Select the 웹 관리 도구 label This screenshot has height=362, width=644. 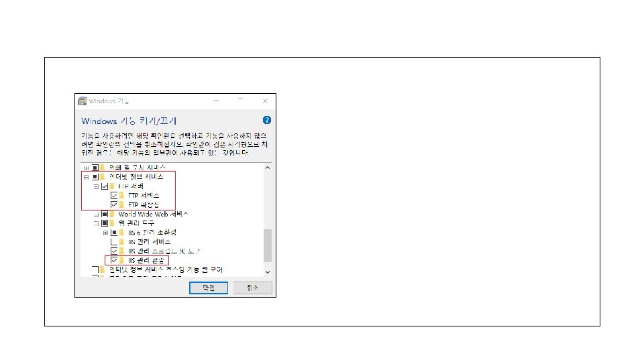click(x=136, y=223)
